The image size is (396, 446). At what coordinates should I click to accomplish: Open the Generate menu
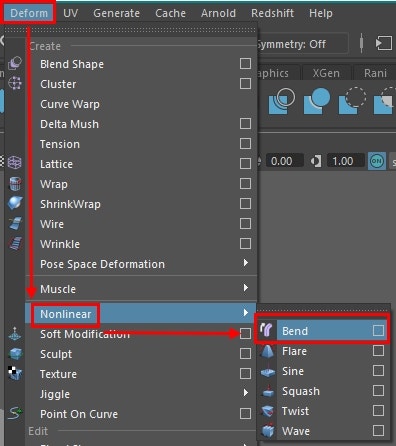(x=116, y=13)
